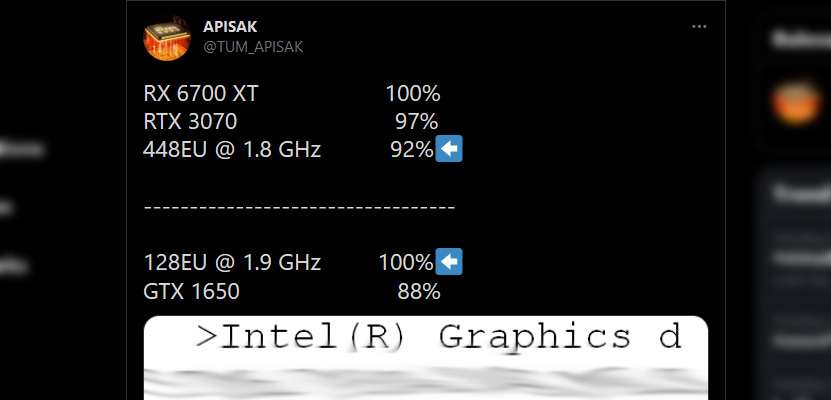Click the 448EU @ 1.8 GHz text
Screen dimensions: 831x400
click(233, 150)
